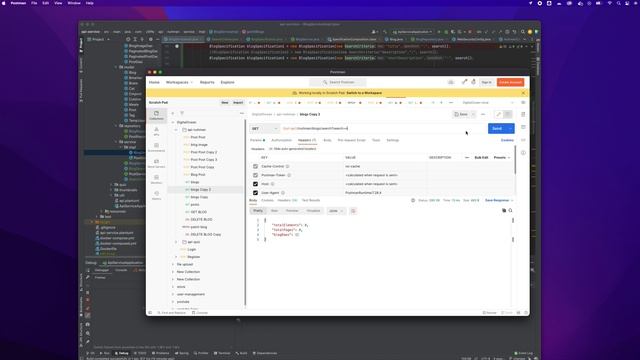Click the edit pencil icon beside Save

[498, 114]
